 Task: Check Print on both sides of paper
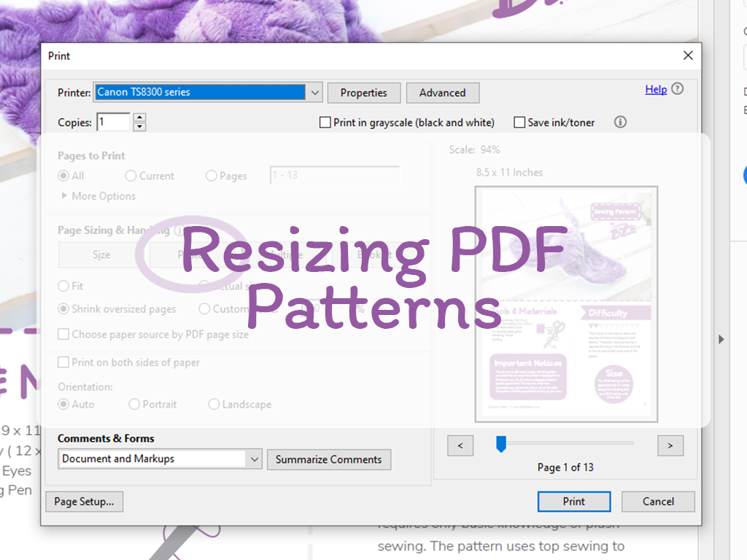(64, 362)
